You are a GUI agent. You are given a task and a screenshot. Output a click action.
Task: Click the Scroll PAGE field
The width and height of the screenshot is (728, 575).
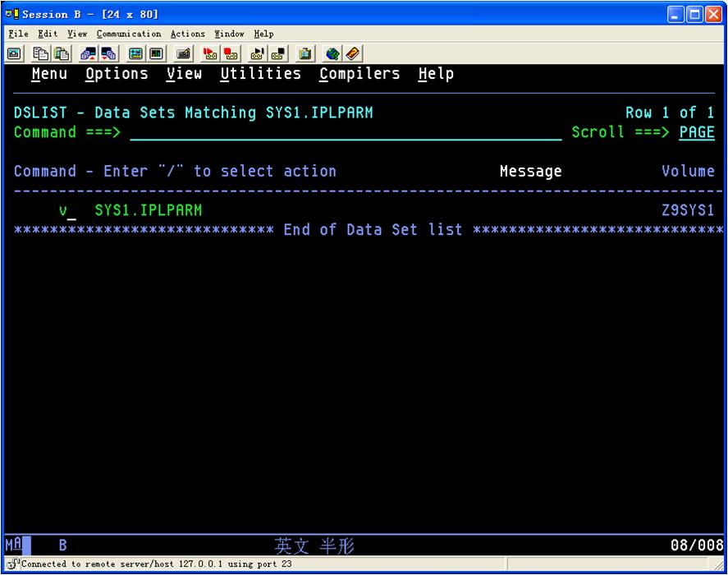tap(697, 132)
